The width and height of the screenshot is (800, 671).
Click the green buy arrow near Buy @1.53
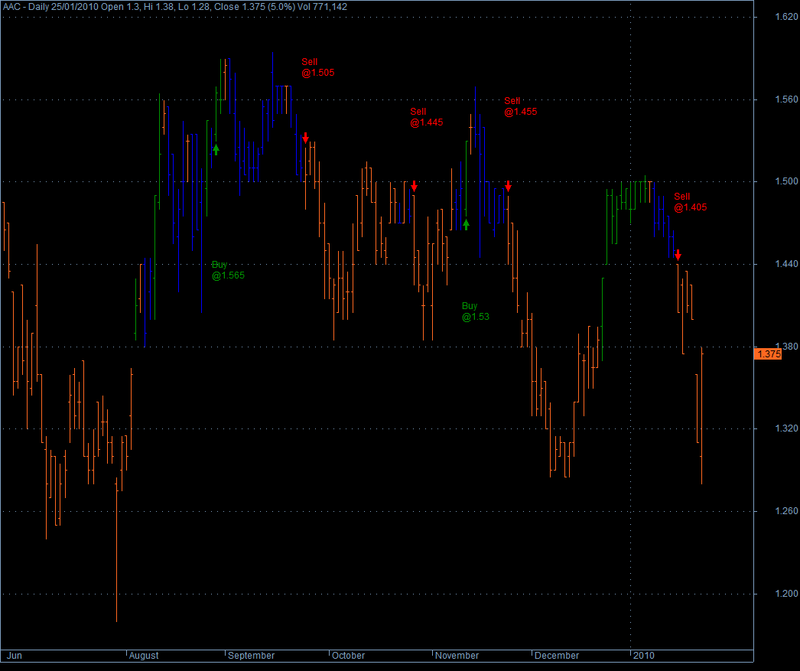(x=466, y=224)
